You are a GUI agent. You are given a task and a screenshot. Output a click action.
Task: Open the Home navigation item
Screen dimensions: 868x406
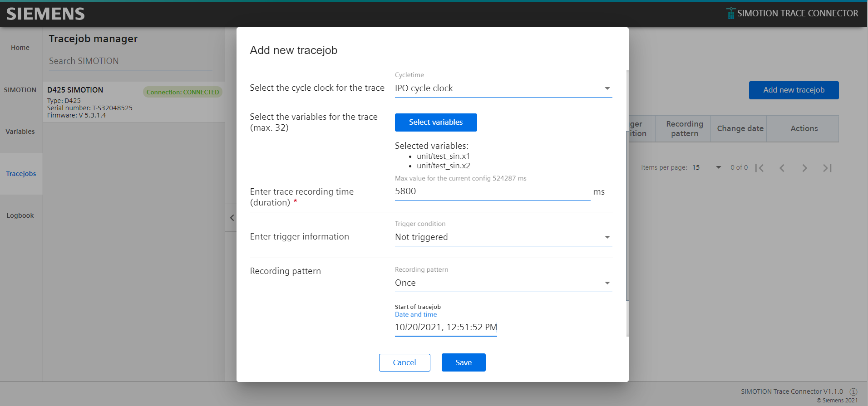pyautogui.click(x=20, y=48)
